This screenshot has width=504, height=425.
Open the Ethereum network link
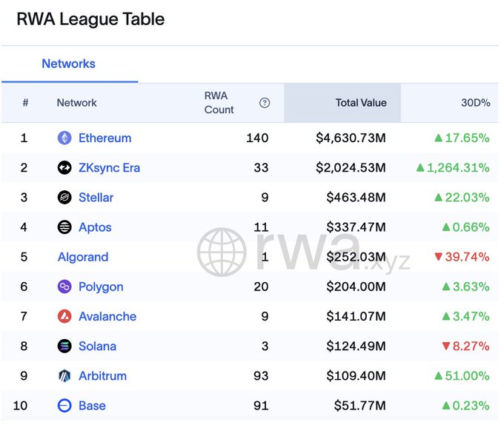click(105, 138)
